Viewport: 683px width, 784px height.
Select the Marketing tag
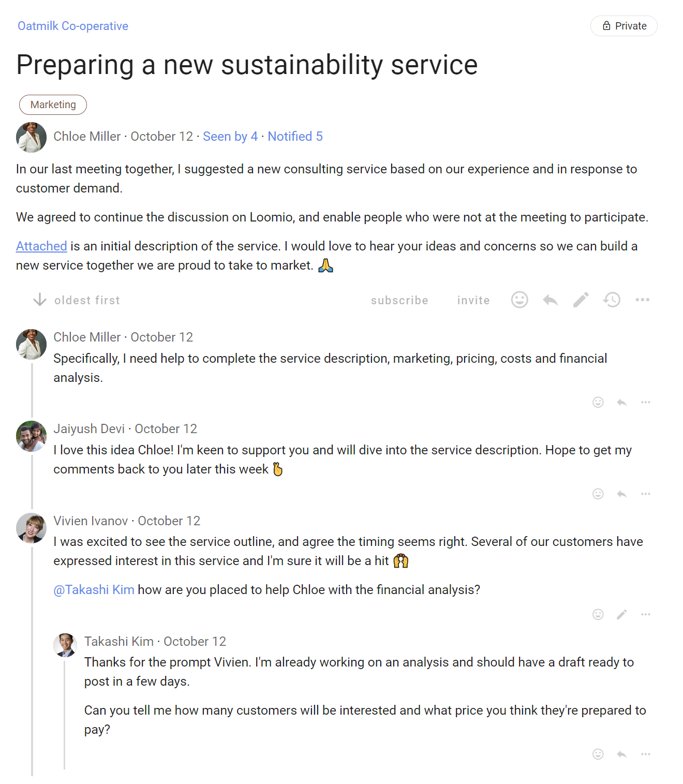tap(53, 105)
